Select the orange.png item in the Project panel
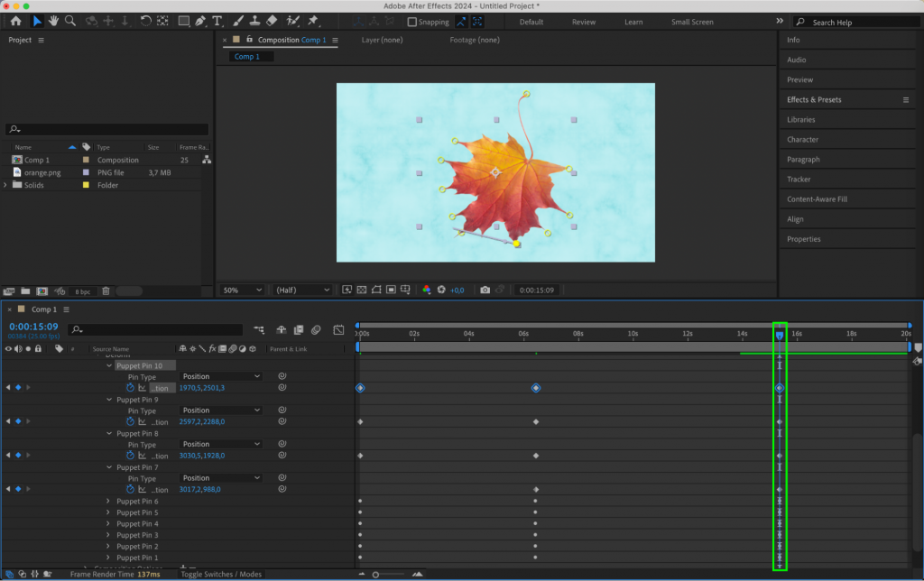 pyautogui.click(x=43, y=171)
